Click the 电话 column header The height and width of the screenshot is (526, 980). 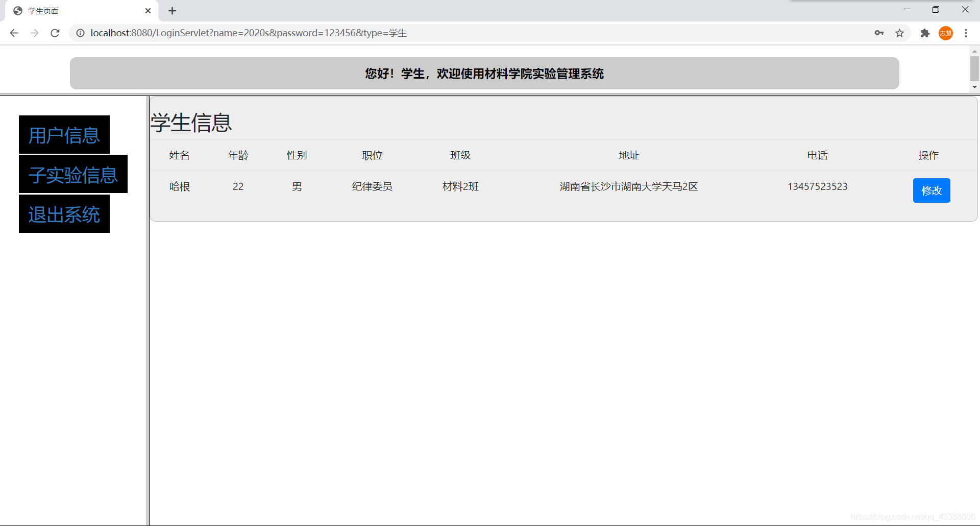pos(817,155)
